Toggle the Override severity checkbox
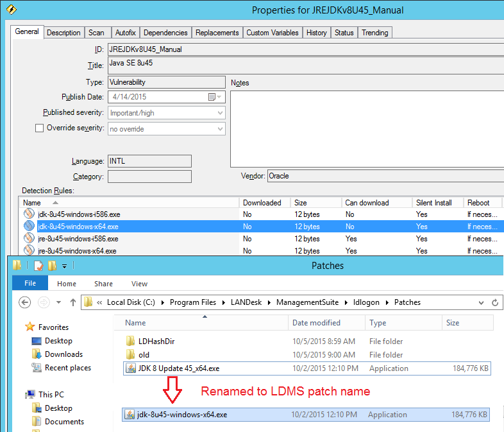 tap(40, 128)
